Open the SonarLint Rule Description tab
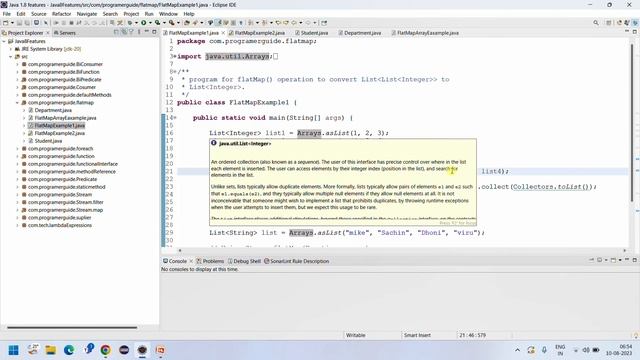Viewport: 640px width, 360px height. (297, 261)
